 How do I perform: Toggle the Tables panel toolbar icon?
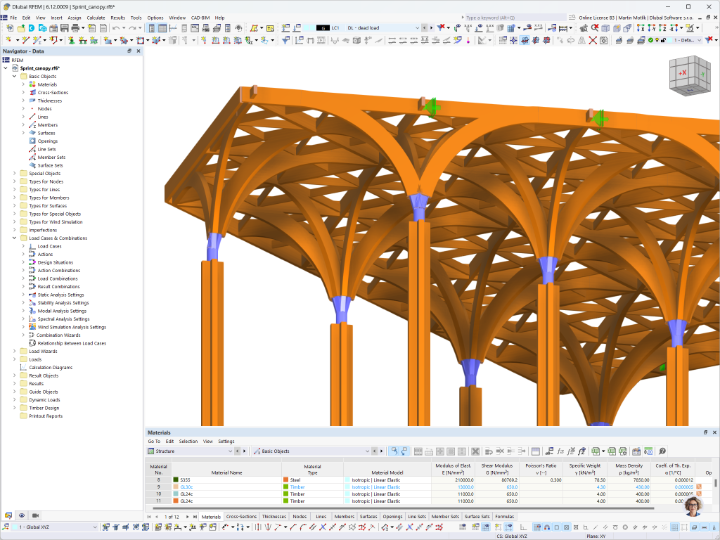point(163,28)
